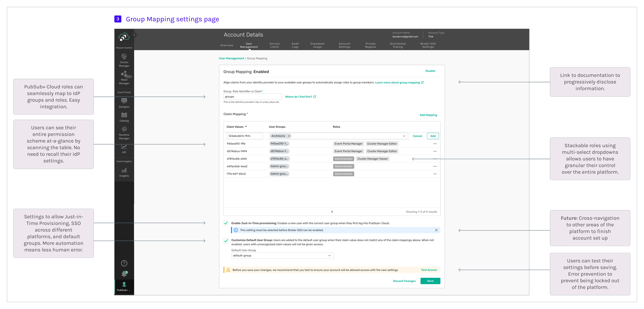Open the Catalog sidebar icon
Screen dimensions: 644x309
click(x=124, y=115)
